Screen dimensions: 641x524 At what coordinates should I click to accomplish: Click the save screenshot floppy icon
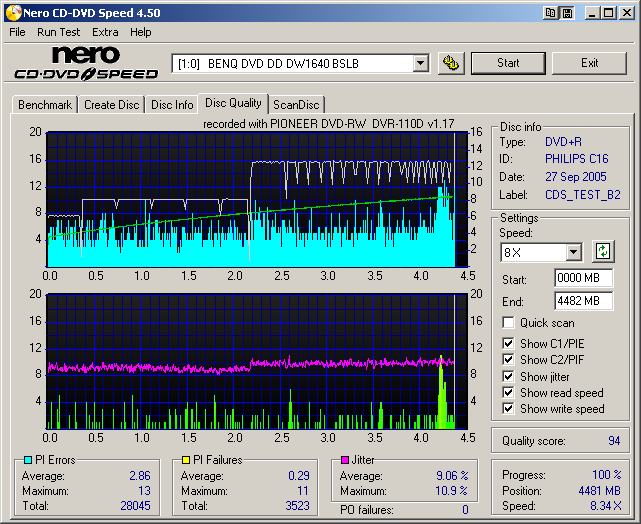click(567, 13)
